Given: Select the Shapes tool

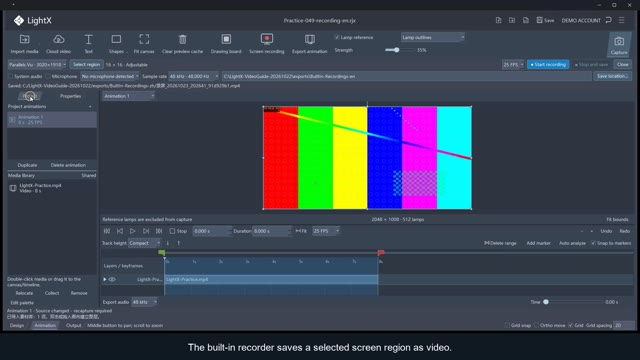Looking at the screenshot, I should point(116,44).
